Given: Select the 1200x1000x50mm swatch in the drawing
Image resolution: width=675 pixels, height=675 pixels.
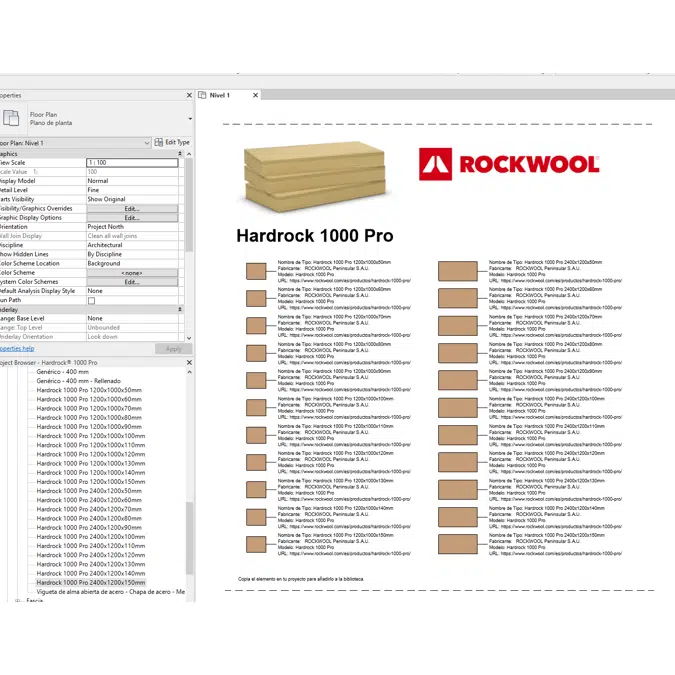Looking at the screenshot, I should pos(256,271).
